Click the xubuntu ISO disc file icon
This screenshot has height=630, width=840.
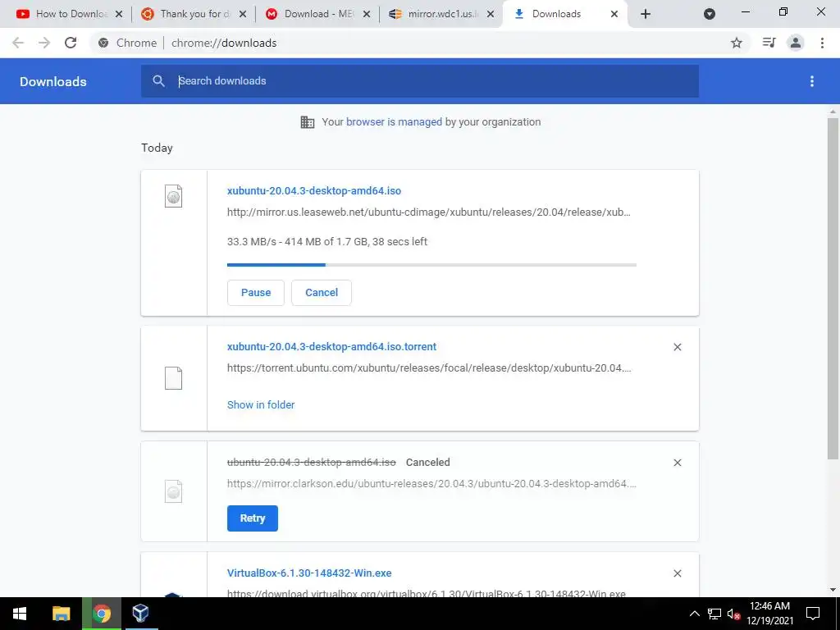174,196
